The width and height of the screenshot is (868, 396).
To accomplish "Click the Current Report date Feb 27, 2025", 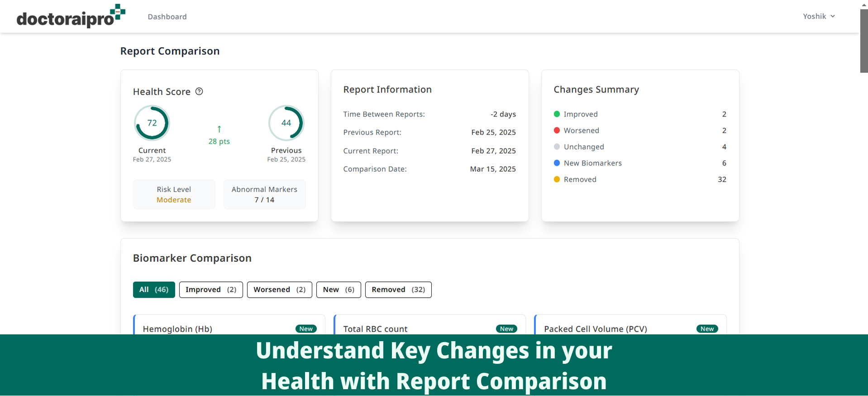I will 493,151.
